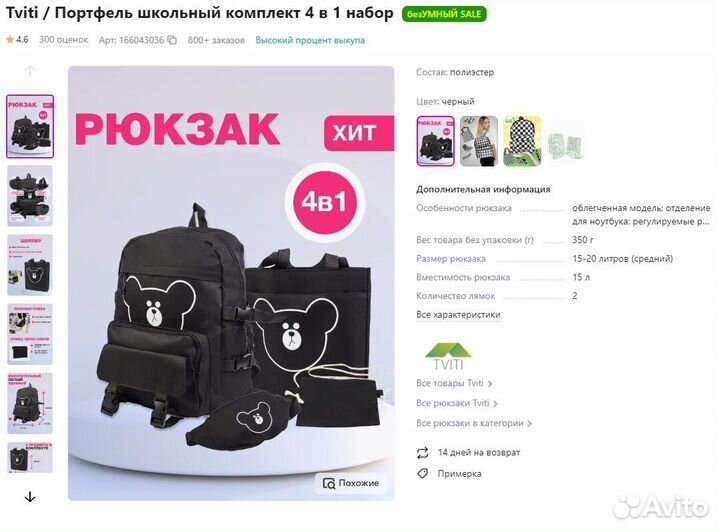
Task: Open Все товары Tviti chevron link
Action: 454,383
